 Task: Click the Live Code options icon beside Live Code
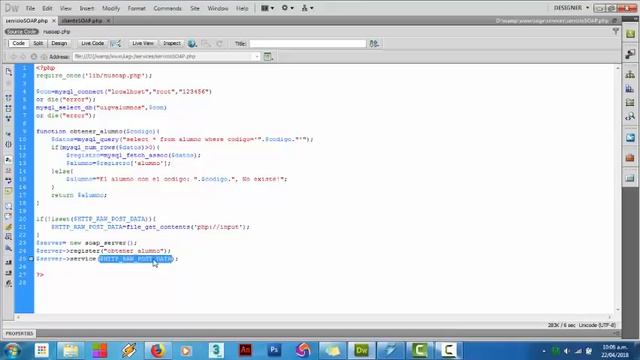click(116, 43)
